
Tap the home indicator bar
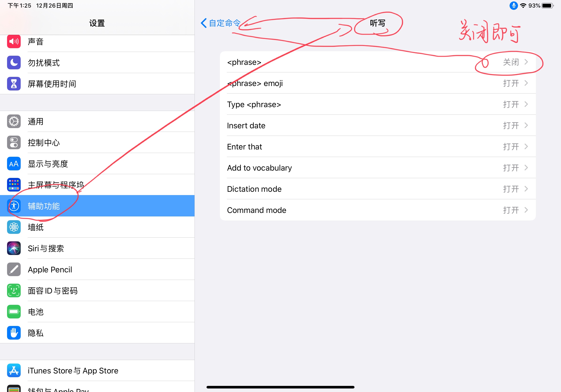tap(280, 387)
